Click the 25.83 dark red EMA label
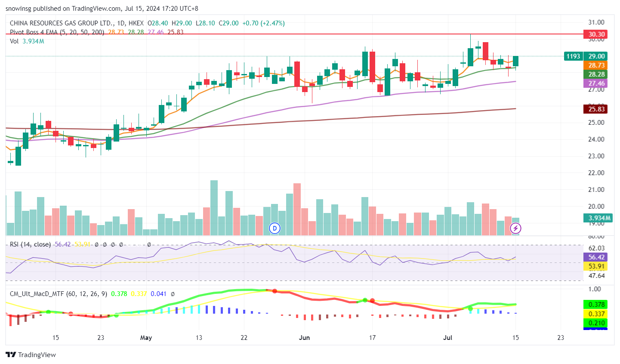 (x=595, y=109)
